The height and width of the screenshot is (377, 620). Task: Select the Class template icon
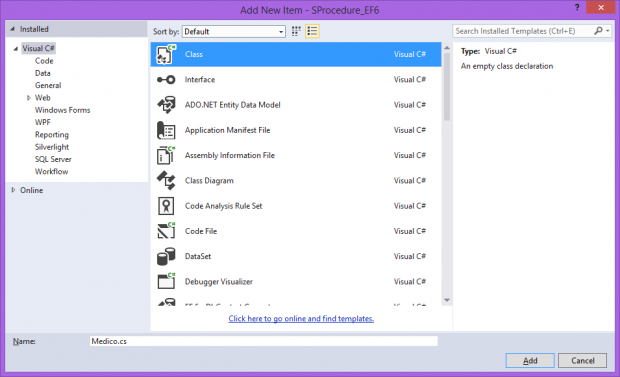point(166,54)
